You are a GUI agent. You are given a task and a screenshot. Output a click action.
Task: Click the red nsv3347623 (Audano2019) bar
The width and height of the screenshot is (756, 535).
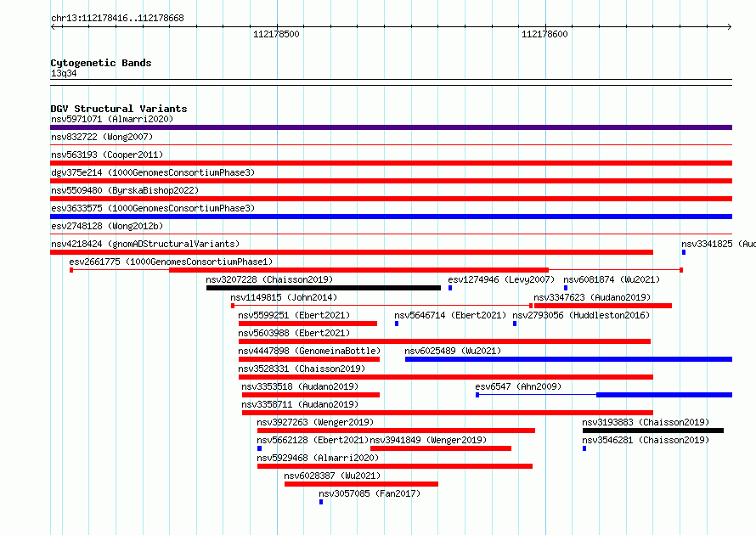click(603, 306)
